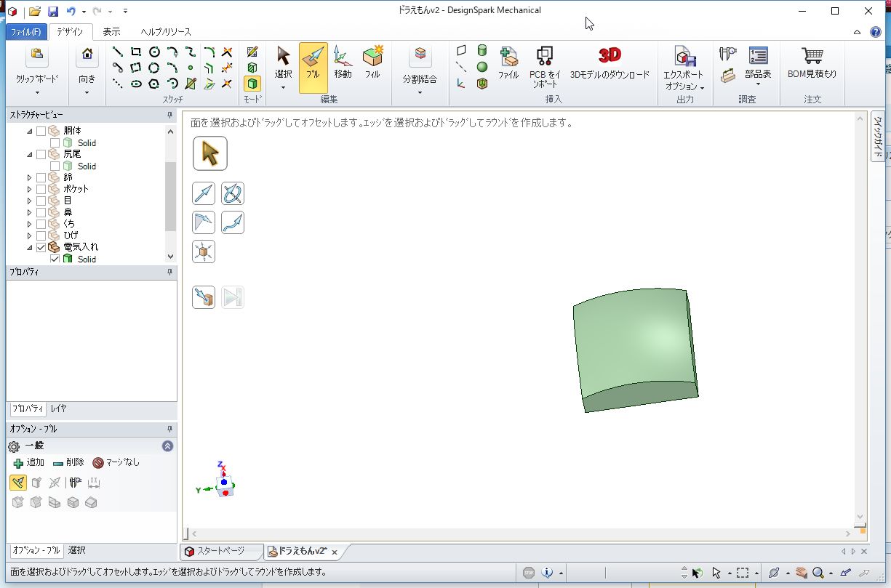Image resolution: width=891 pixels, height=588 pixels.
Task: Choose the Sweep tool guide
Action: click(233, 222)
